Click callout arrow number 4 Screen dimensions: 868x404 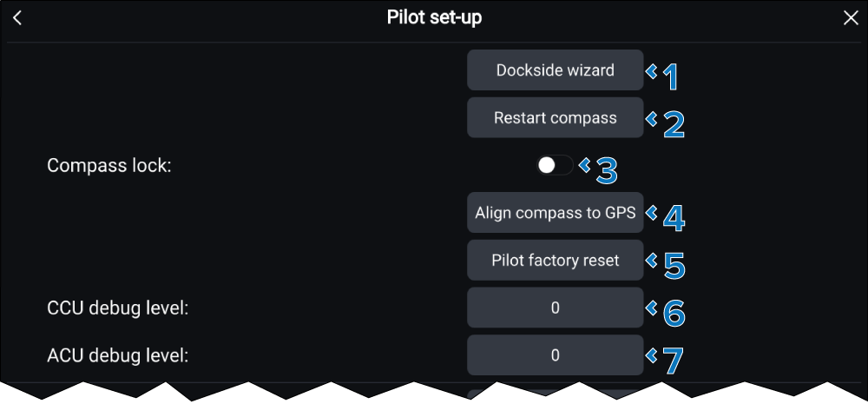652,213
